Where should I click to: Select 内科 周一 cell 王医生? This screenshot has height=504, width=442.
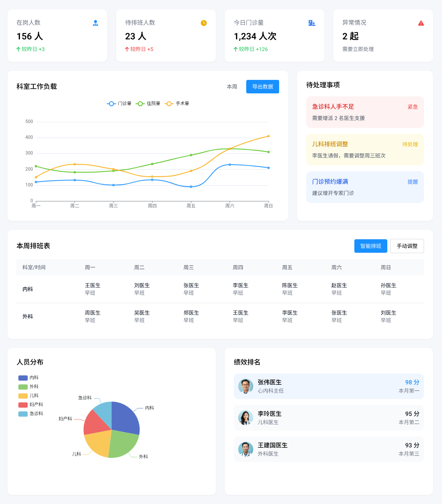tap(93, 289)
